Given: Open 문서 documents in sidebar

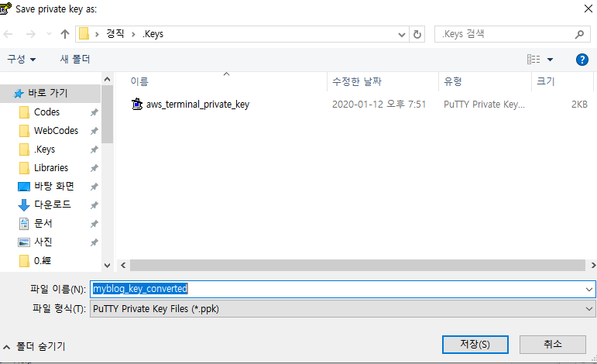Looking at the screenshot, I should point(43,224).
